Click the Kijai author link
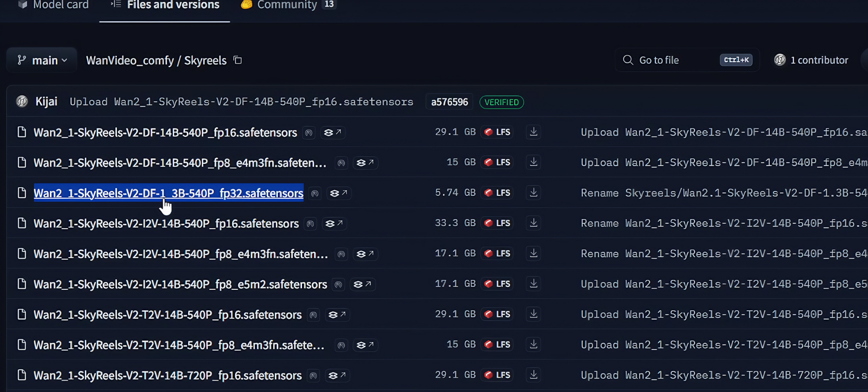 (x=46, y=102)
